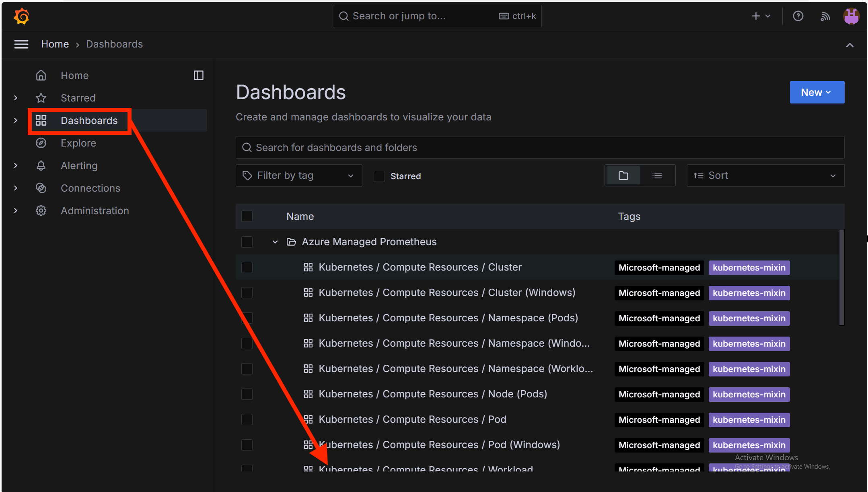Expand the Alerting section arrow in sidebar
This screenshot has height=492, width=868.
[16, 165]
